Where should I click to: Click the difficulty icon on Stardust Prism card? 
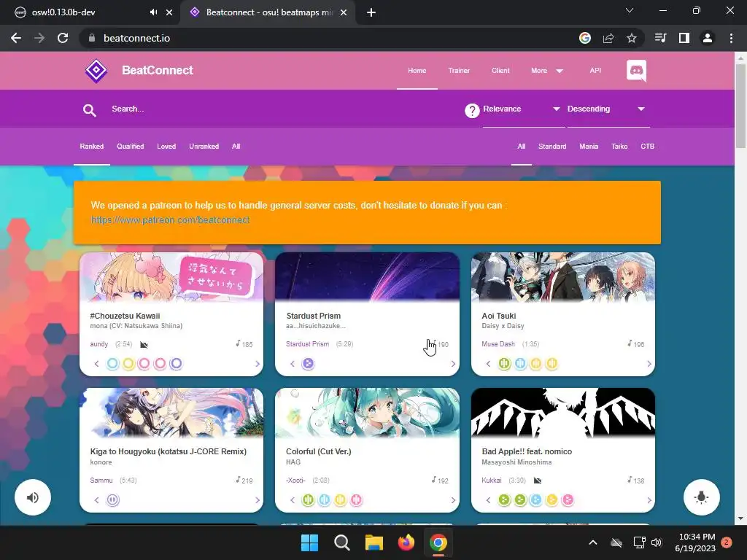click(x=309, y=364)
